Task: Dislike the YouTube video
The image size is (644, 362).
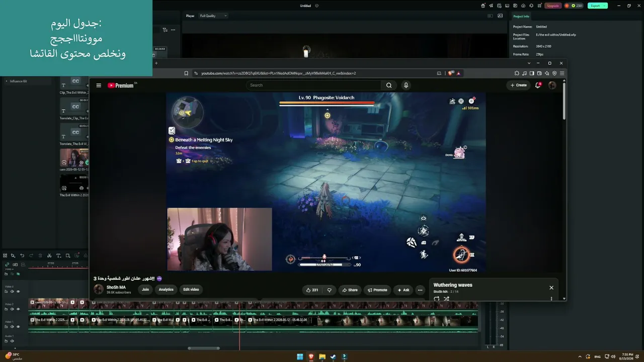Action: [330, 290]
